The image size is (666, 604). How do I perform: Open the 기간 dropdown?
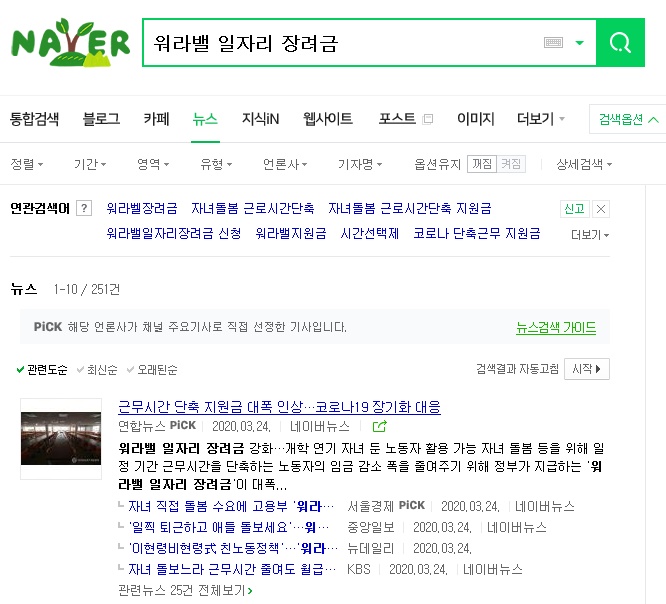coord(90,164)
